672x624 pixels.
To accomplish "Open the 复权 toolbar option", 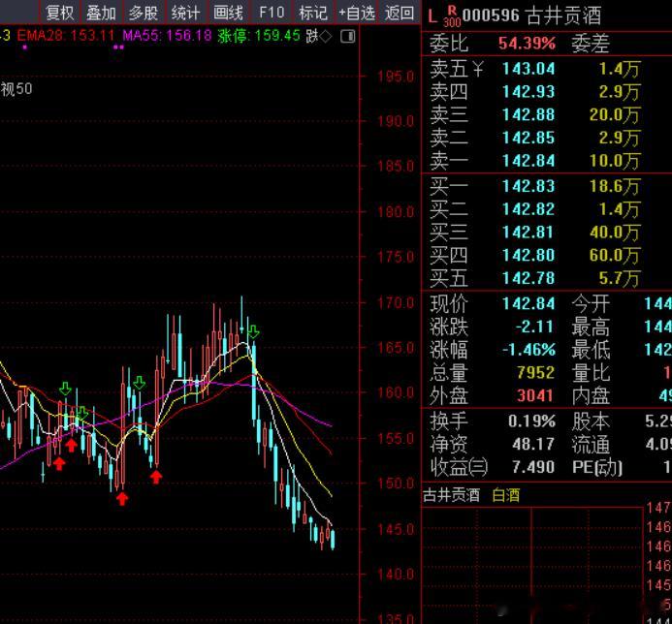I will (59, 13).
